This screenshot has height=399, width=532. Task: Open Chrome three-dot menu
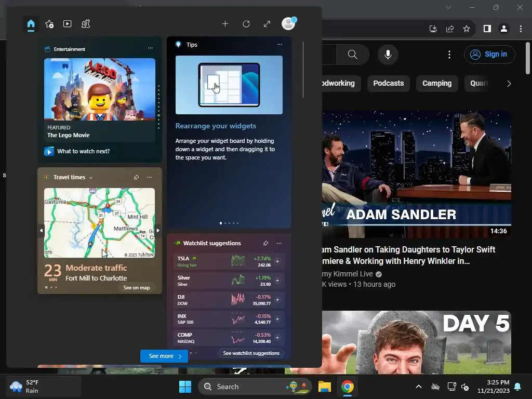tap(521, 29)
